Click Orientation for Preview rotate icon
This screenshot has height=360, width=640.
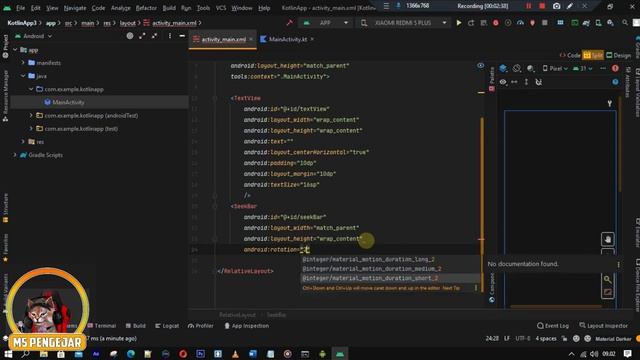tap(517, 68)
